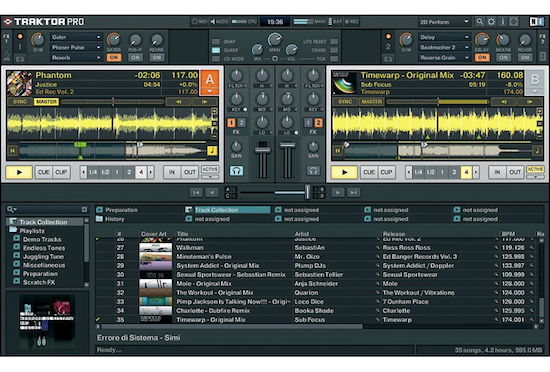Click skip-to-start button left of crossfader
Screen dimensions: 550x372
196,192
